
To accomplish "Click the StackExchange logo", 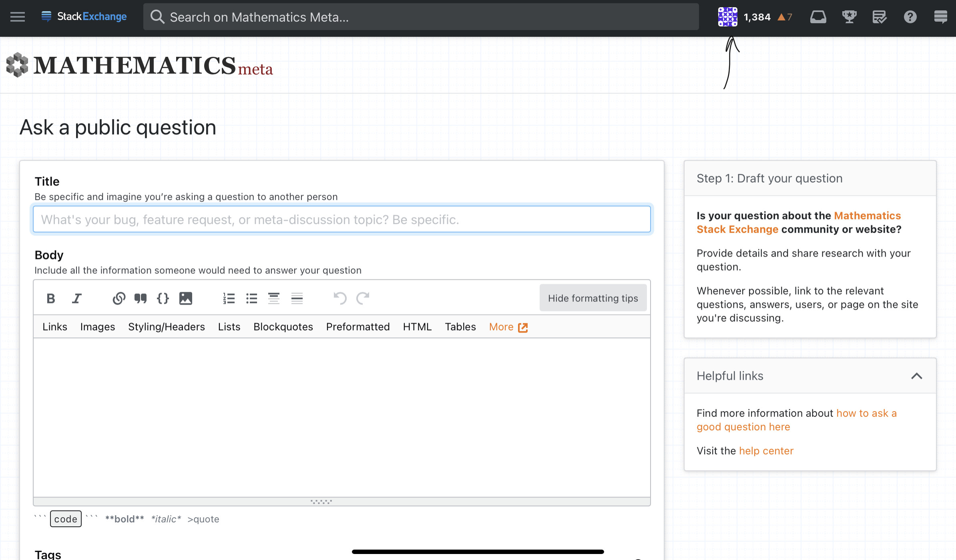I will point(84,16).
